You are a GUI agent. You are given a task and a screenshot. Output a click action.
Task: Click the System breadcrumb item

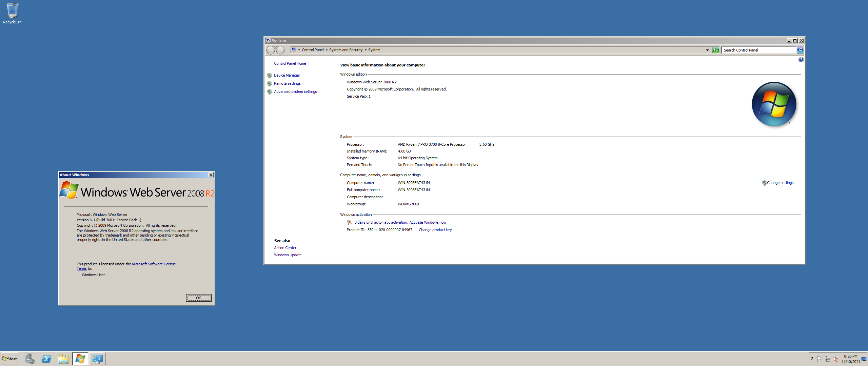click(x=374, y=50)
